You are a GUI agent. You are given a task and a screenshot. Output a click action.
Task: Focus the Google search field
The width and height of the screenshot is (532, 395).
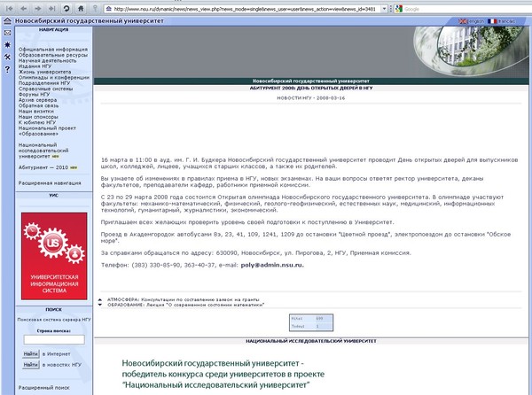pyautogui.click(x=466, y=9)
